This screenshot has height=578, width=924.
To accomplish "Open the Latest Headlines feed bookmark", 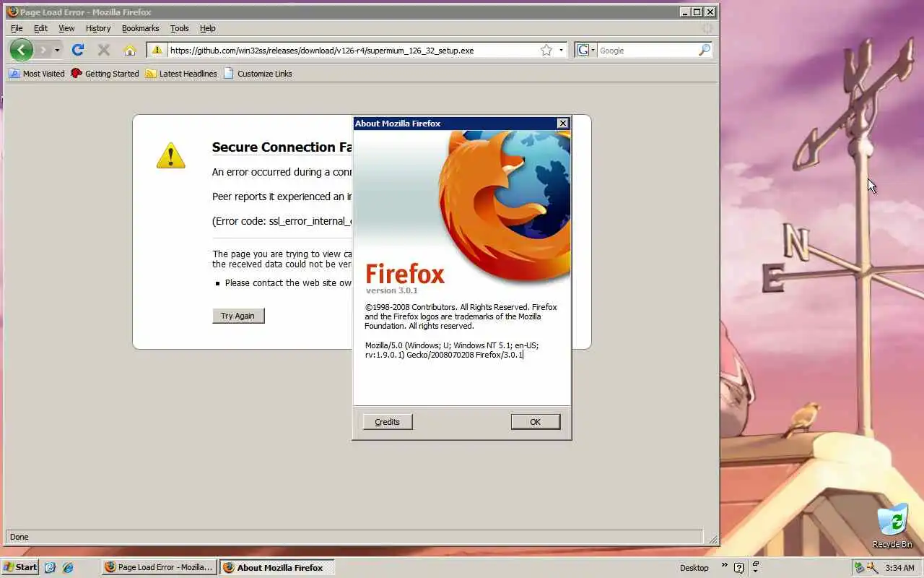I will coord(180,73).
